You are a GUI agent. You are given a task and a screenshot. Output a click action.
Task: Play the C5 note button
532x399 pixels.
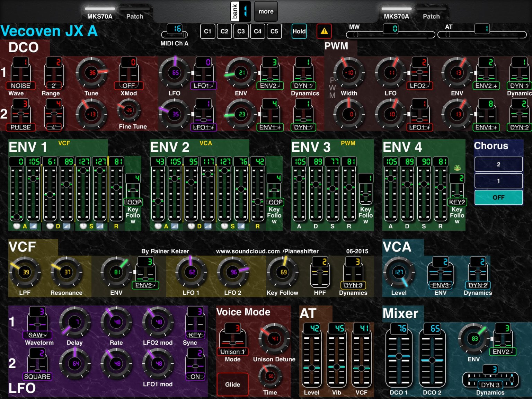[x=274, y=31]
